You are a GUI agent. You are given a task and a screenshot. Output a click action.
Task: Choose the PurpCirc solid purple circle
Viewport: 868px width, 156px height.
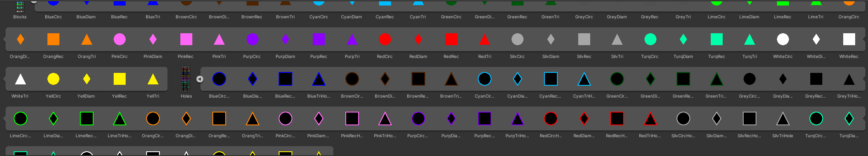(x=253, y=39)
